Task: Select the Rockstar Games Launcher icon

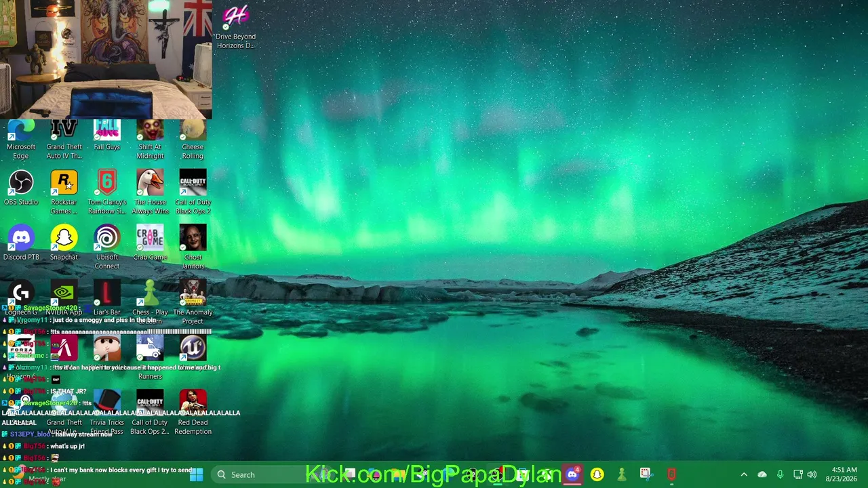Action: click(64, 192)
